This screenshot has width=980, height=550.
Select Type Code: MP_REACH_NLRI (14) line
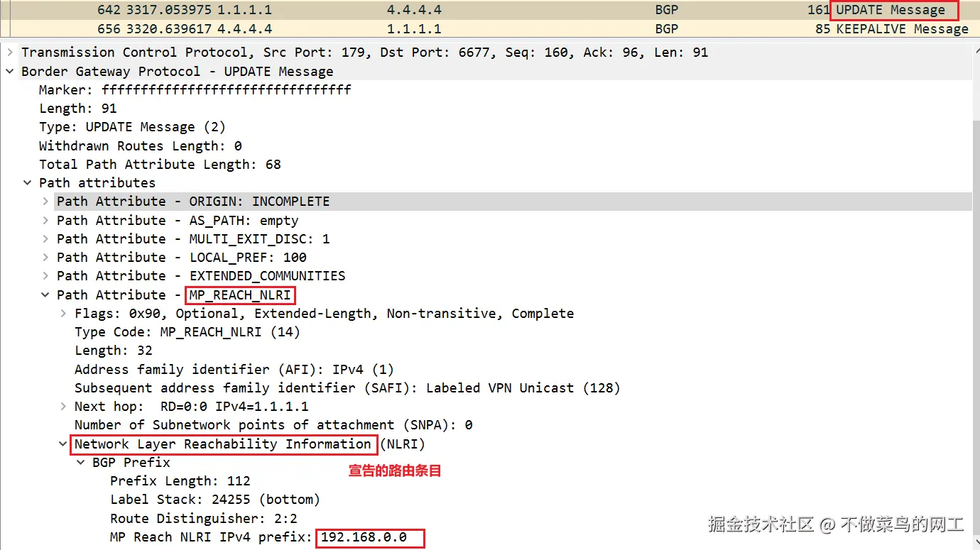(x=187, y=332)
